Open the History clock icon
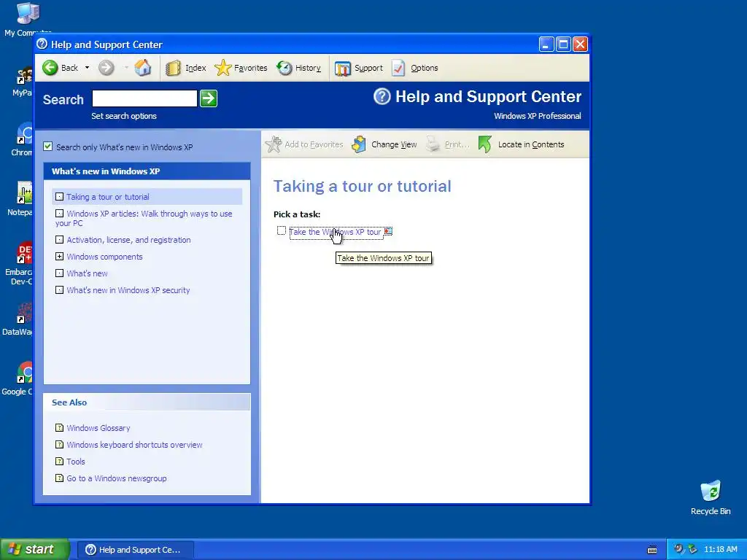 285,68
